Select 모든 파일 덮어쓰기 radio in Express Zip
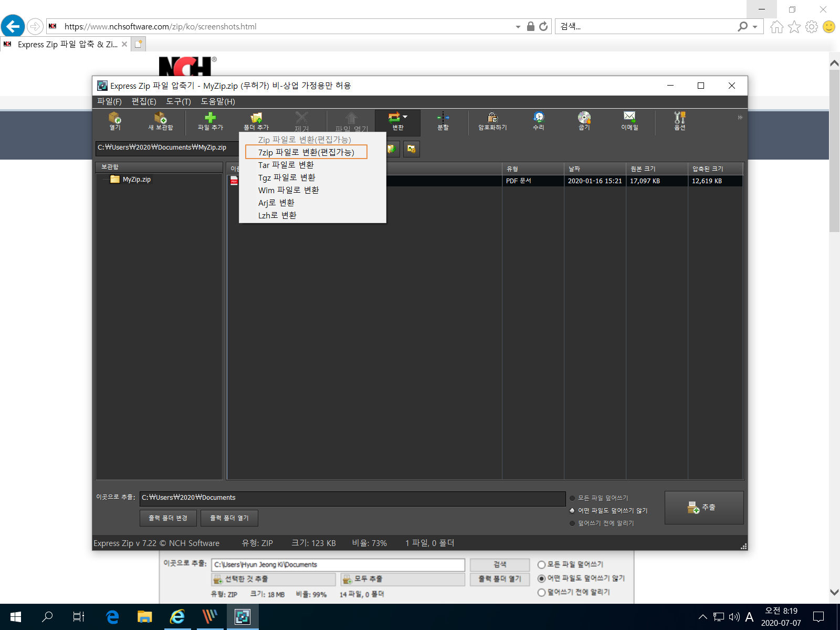The height and width of the screenshot is (630, 840). point(572,498)
